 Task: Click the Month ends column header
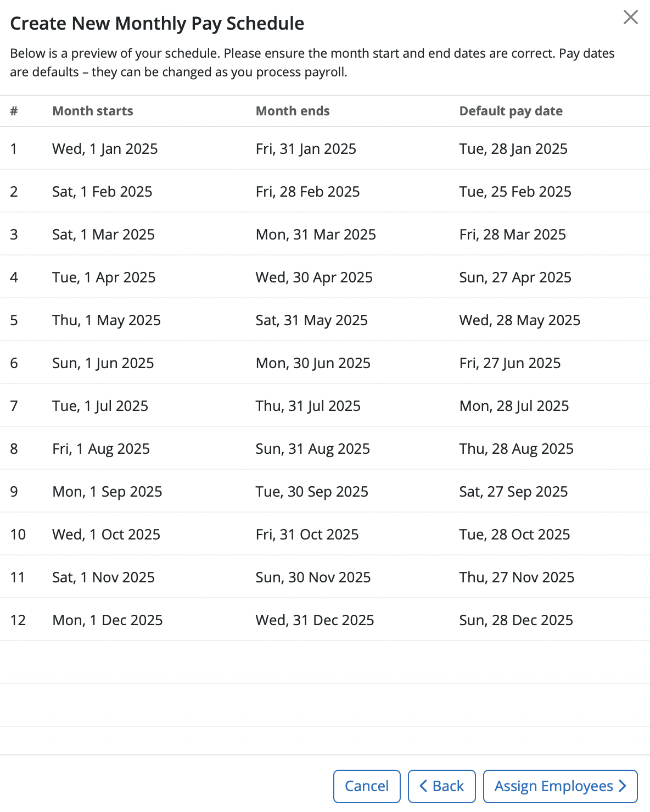pos(293,111)
